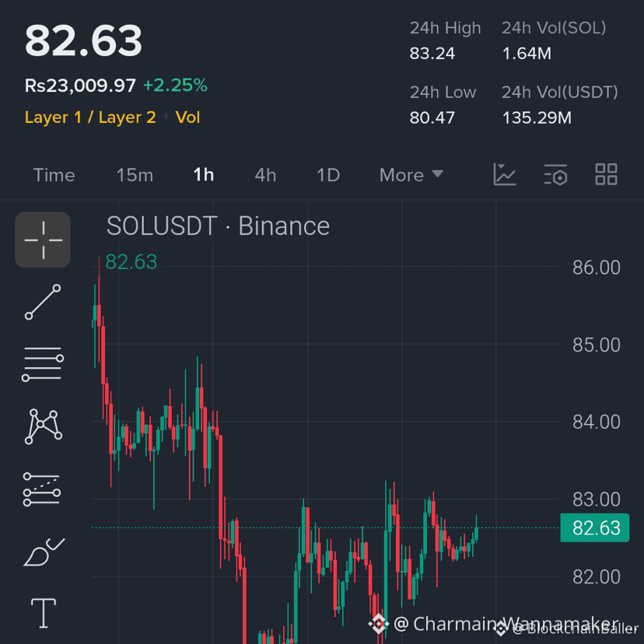The image size is (644, 644).
Task: Click the 24h Vol(SOL) value 1.64M
Action: point(527,54)
